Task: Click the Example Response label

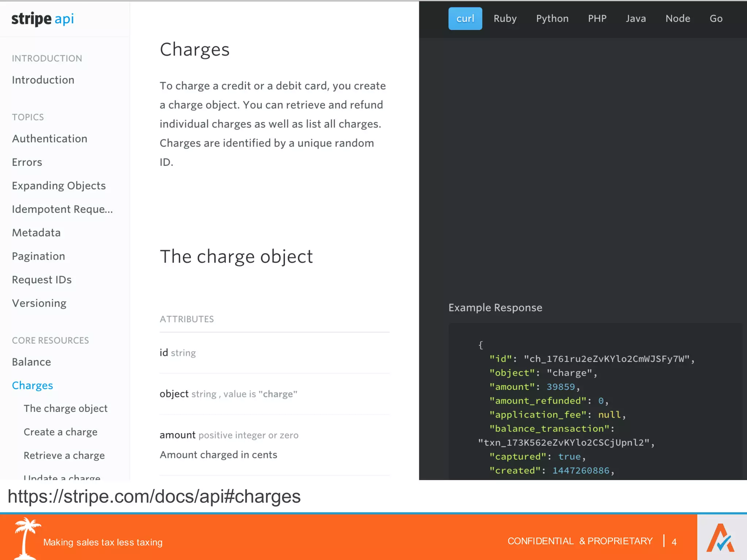Action: point(495,308)
